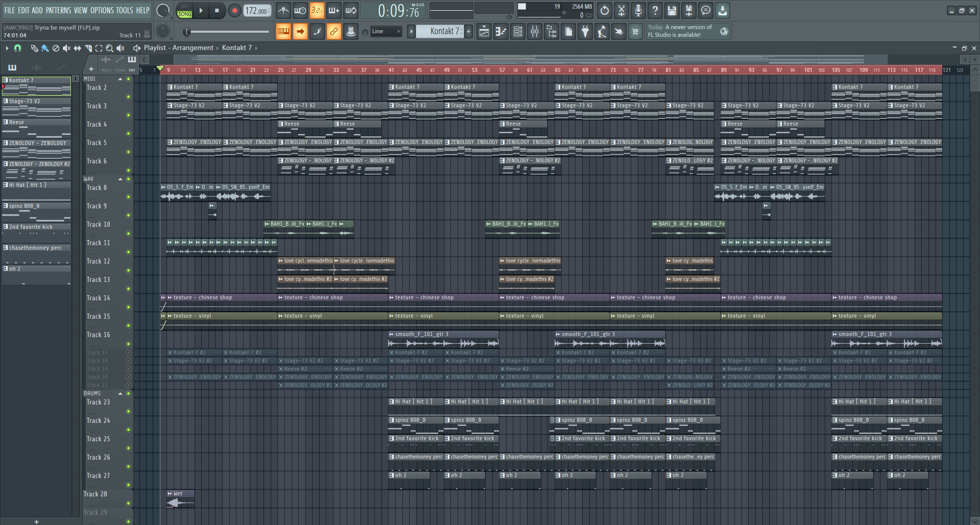Click the tempo tapper icon
This screenshot has height=525, width=980.
pos(602,32)
